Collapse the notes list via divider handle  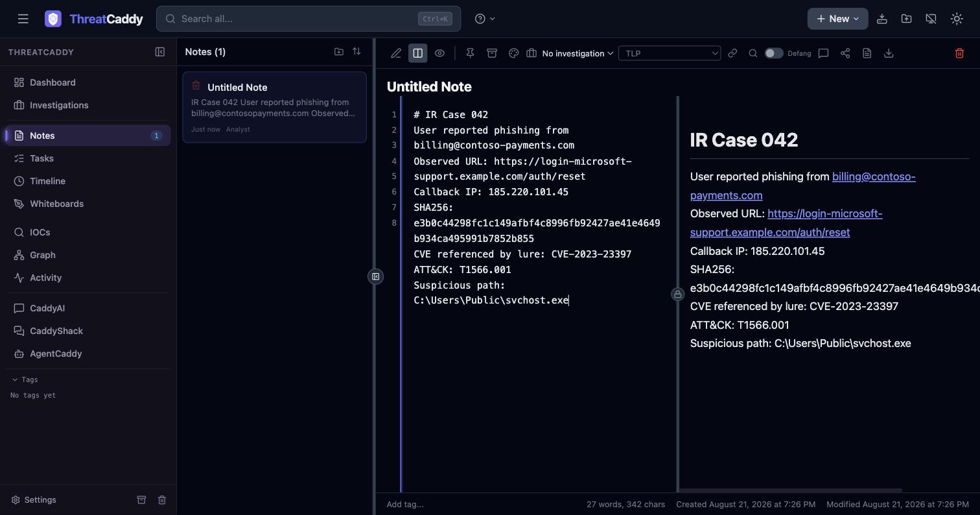click(375, 277)
